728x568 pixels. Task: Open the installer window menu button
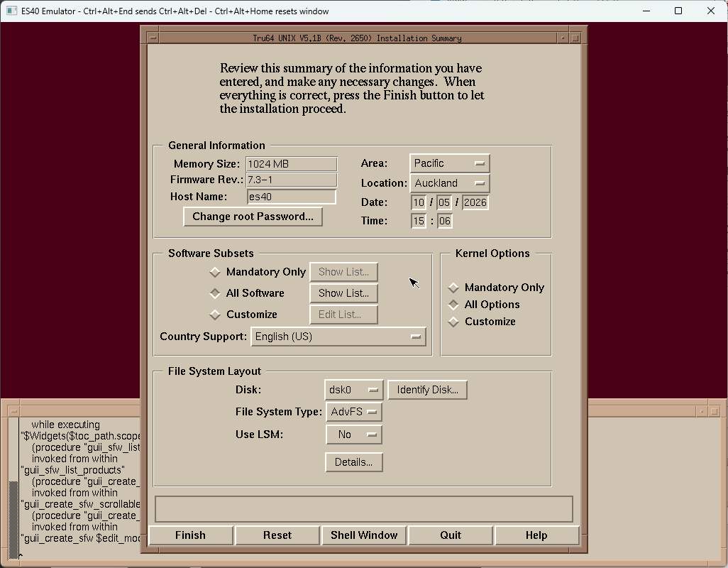(153, 38)
